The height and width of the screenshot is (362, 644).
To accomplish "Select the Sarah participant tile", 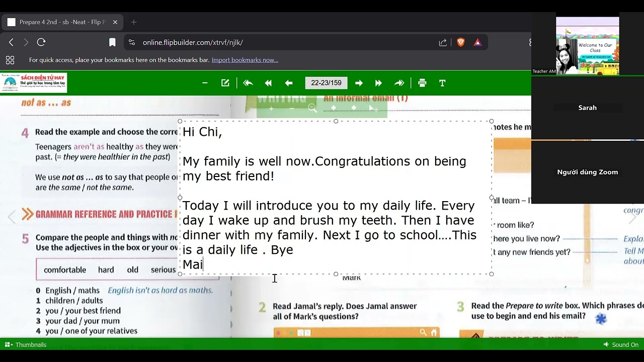I will click(x=588, y=108).
